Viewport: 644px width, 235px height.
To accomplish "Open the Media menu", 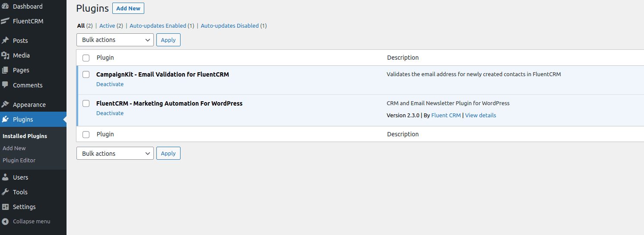I will point(33,55).
